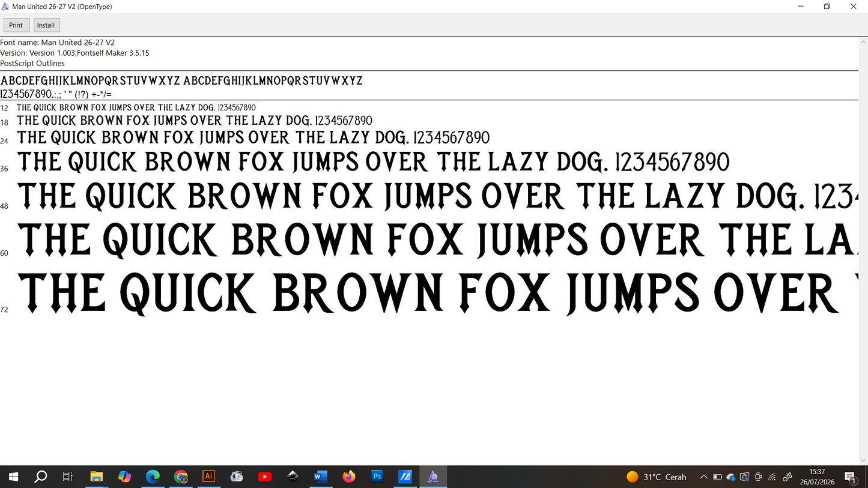The image size is (868, 488).
Task: Open the Meet Now camera tray icon
Action: point(759,477)
